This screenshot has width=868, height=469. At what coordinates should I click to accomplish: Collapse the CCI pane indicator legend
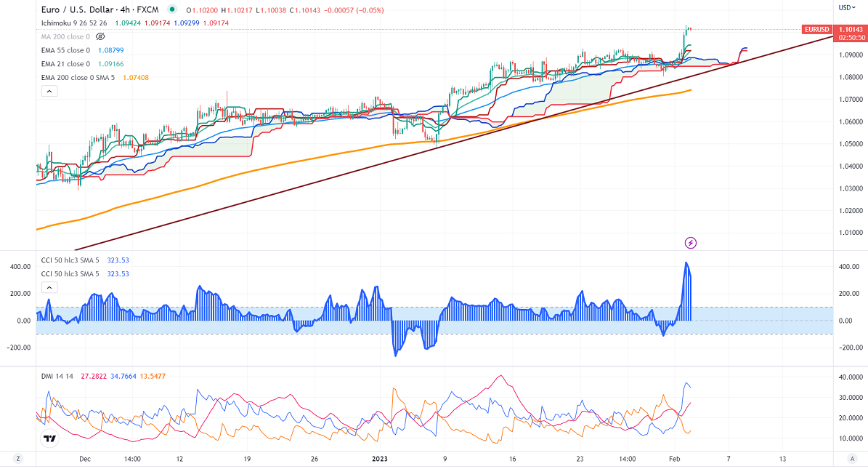(x=49, y=287)
